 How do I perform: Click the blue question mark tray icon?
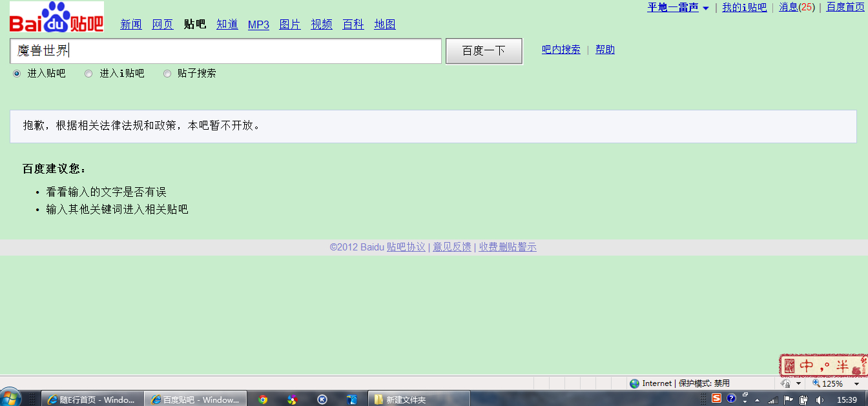click(731, 398)
